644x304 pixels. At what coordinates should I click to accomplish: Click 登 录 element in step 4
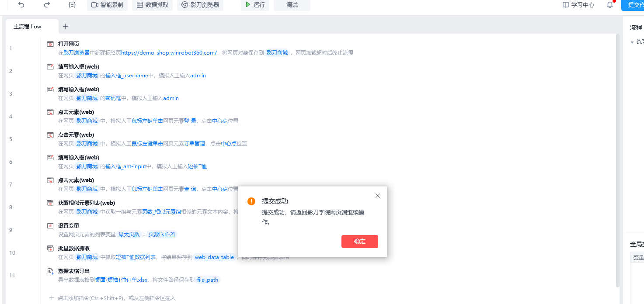pos(190,121)
